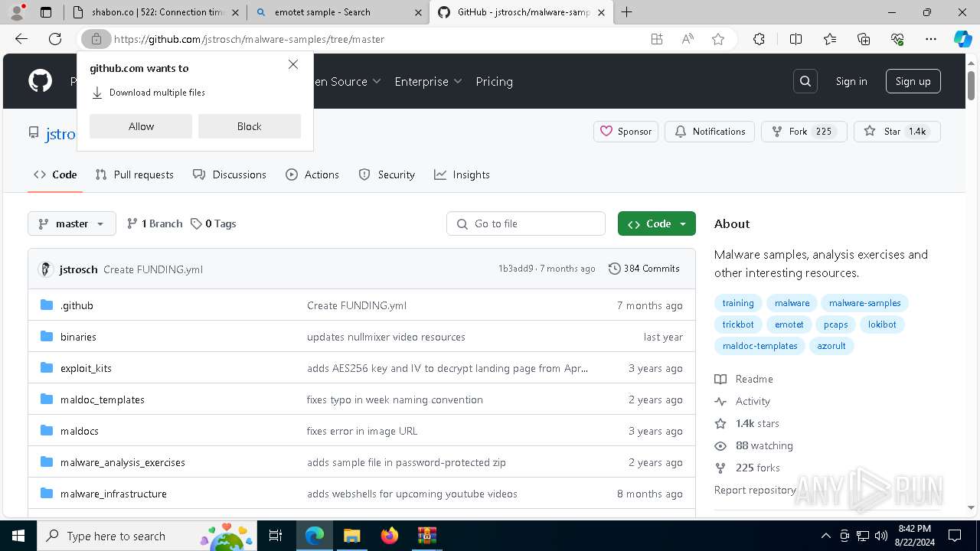Image resolution: width=980 pixels, height=551 pixels.
Task: Click jstrosch avatar in commit row
Action: (x=46, y=269)
